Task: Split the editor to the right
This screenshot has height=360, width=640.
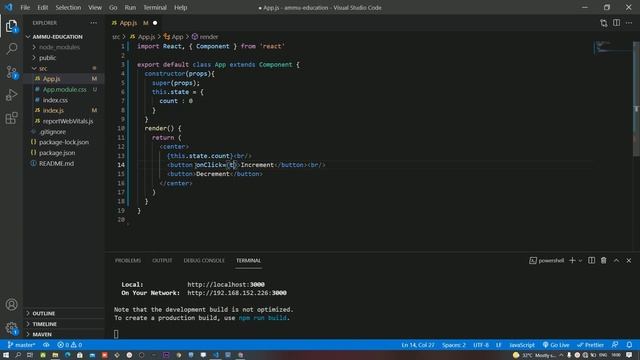Action: pos(616,23)
